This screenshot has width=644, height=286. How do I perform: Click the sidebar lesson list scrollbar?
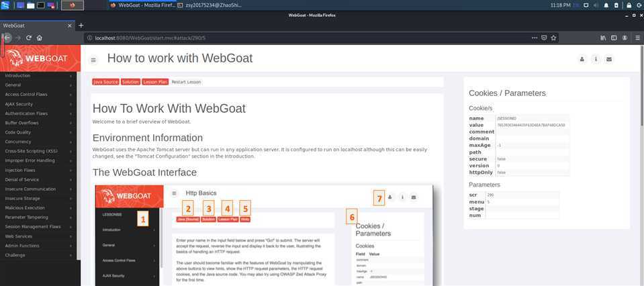(x=79, y=165)
